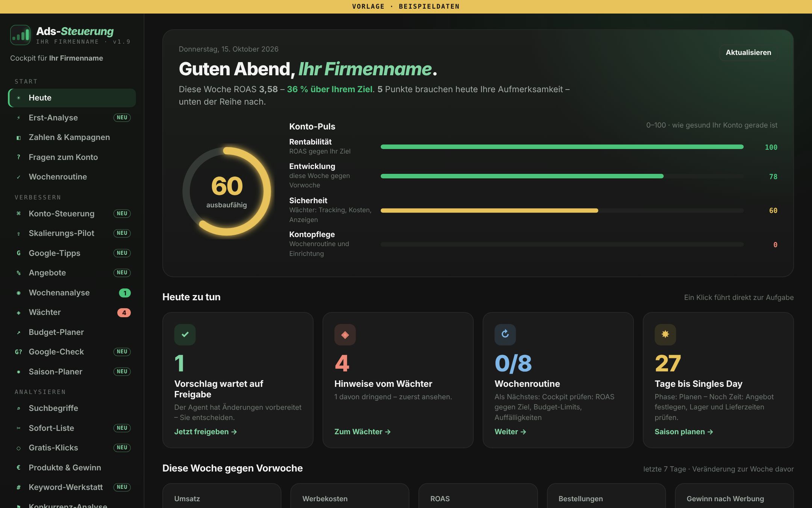The image size is (812, 508).
Task: Click the Gewinn nach Werbung card title
Action: [725, 499]
